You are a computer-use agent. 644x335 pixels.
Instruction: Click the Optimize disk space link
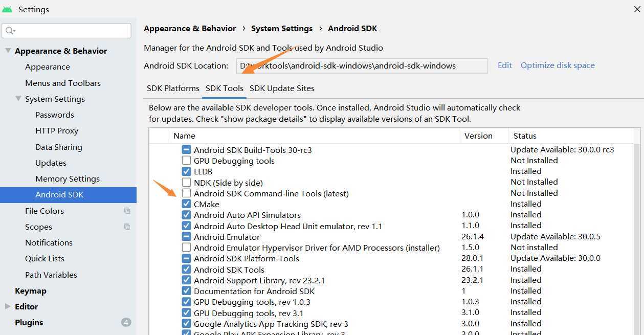558,65
